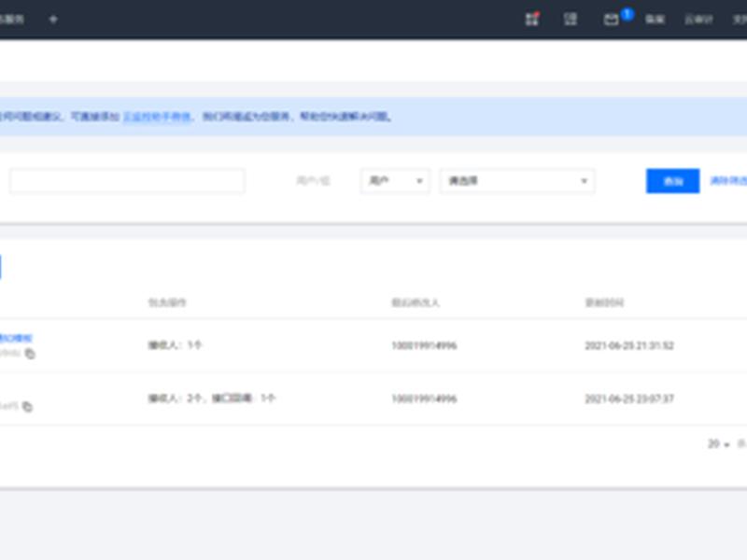The image size is (747, 560).
Task: Click the 2021-06-25 21:31:52 timestamp
Action: pos(629,345)
